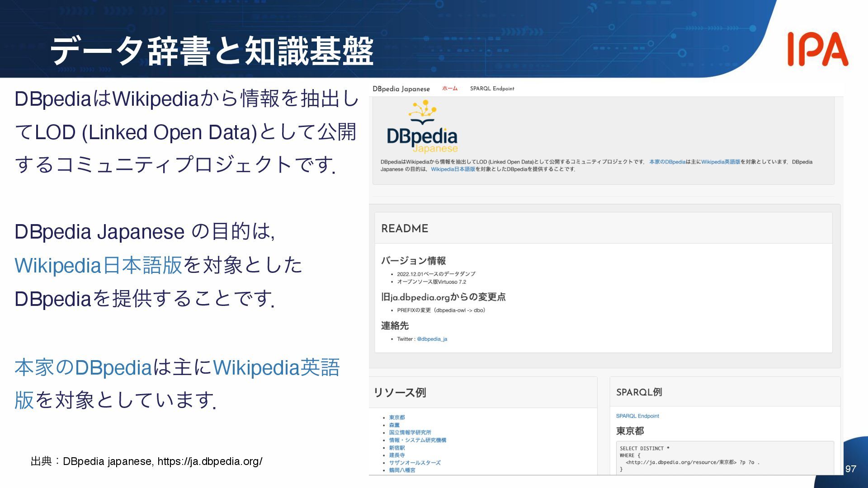Click the 旧ja.dbpedia.orgからの変更点 heading
Image resolution: width=868 pixels, height=488 pixels.
pos(443,297)
